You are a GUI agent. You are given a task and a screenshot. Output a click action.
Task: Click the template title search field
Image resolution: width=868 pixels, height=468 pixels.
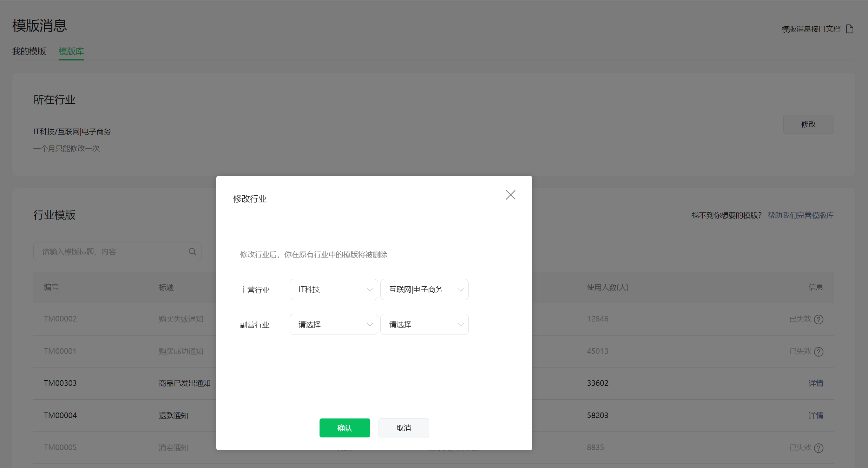click(x=112, y=252)
